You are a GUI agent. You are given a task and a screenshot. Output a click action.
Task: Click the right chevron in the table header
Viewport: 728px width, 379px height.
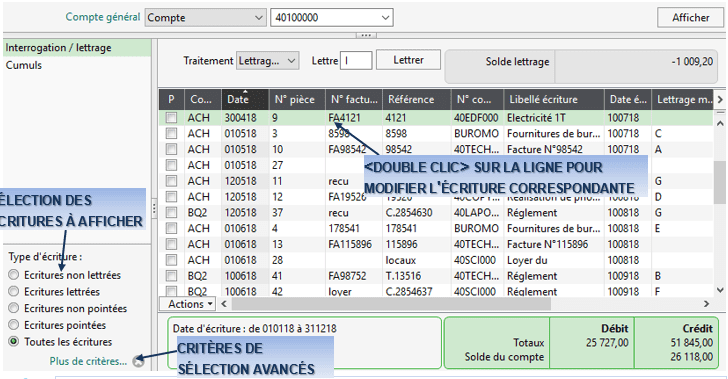(720, 99)
